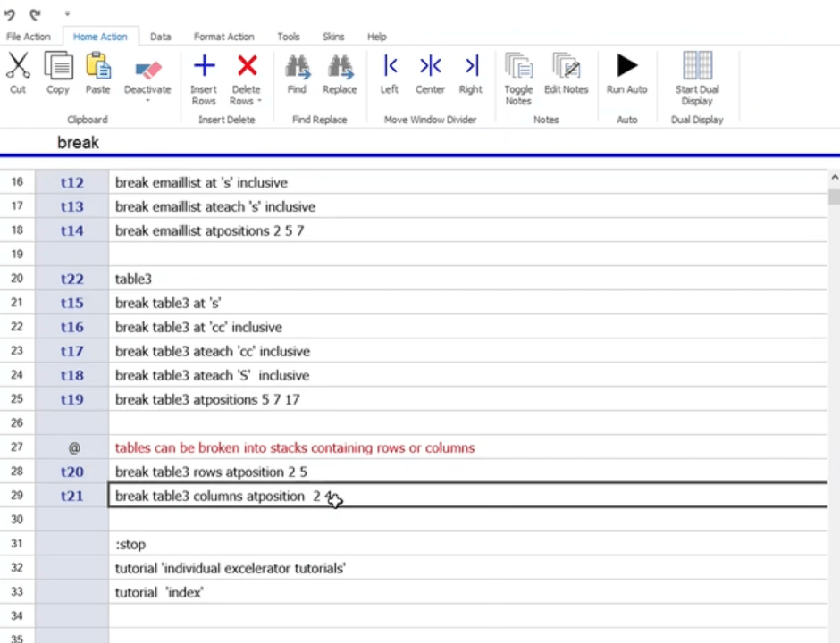The image size is (840, 643).
Task: Move window divider to Center
Action: 430,67
